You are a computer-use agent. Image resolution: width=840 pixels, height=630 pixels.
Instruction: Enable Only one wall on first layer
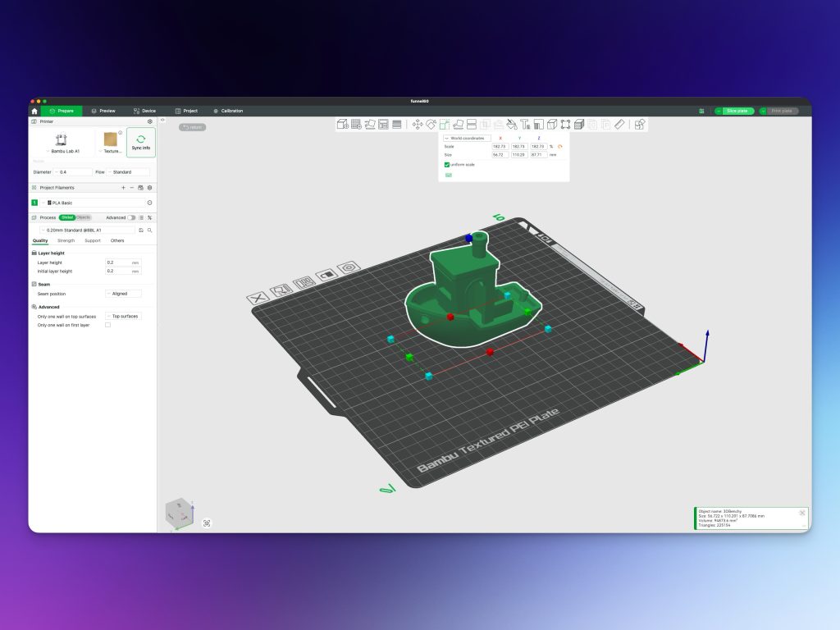pyautogui.click(x=107, y=325)
